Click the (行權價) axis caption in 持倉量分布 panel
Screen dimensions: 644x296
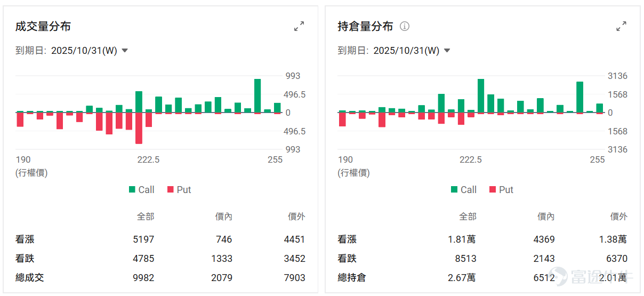click(x=353, y=173)
